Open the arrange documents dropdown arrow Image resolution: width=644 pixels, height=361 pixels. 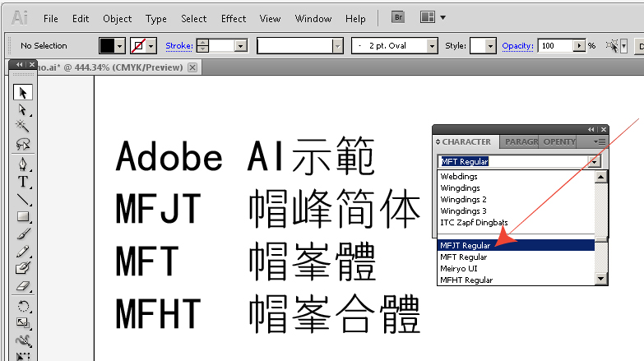(x=442, y=17)
